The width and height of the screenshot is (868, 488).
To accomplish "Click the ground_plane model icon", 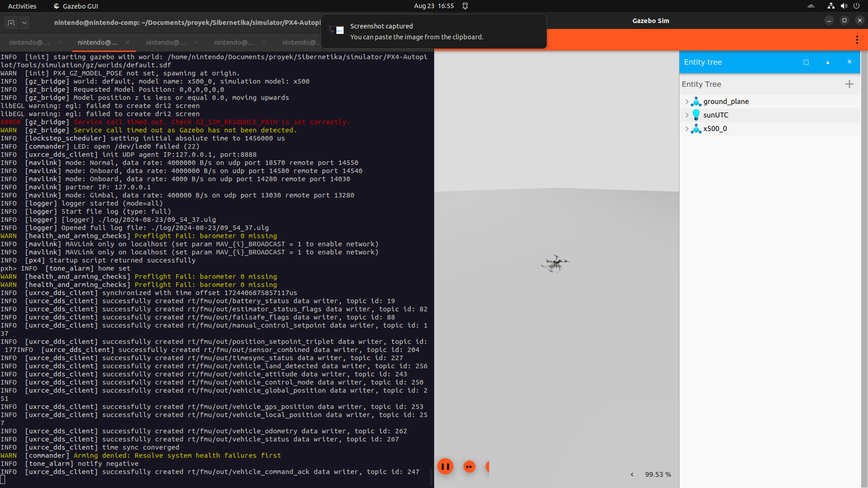I will (696, 101).
